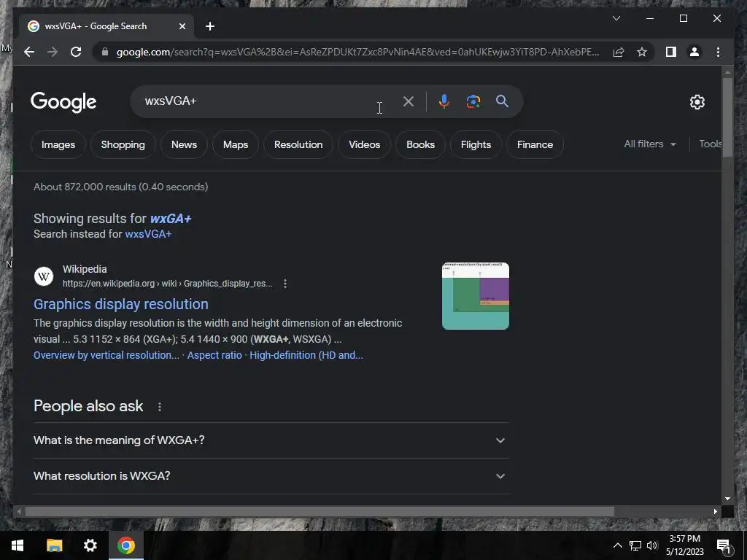Search instead for wxsVGA+

point(148,234)
